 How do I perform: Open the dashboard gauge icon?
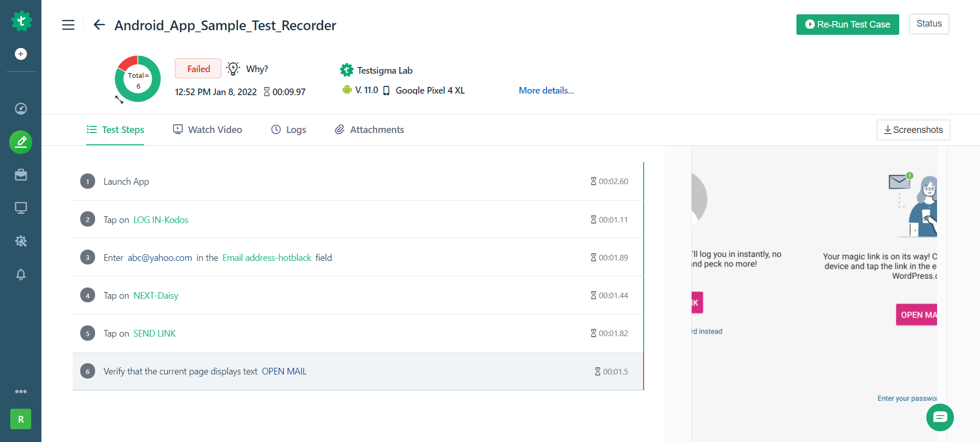click(21, 108)
